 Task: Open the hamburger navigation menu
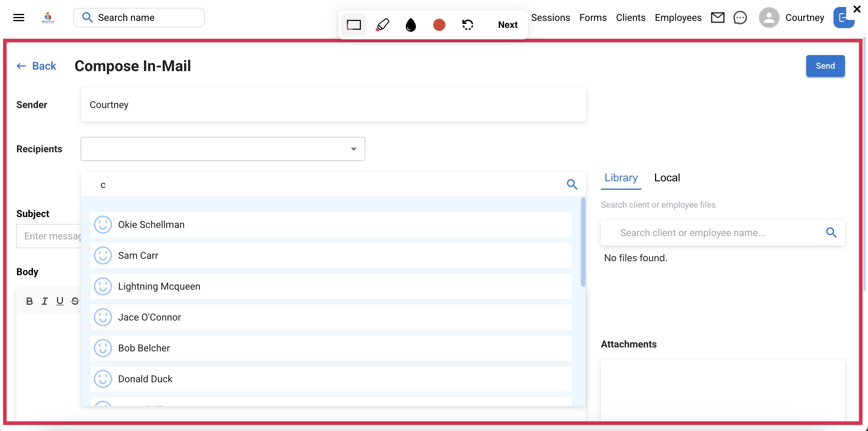tap(18, 18)
